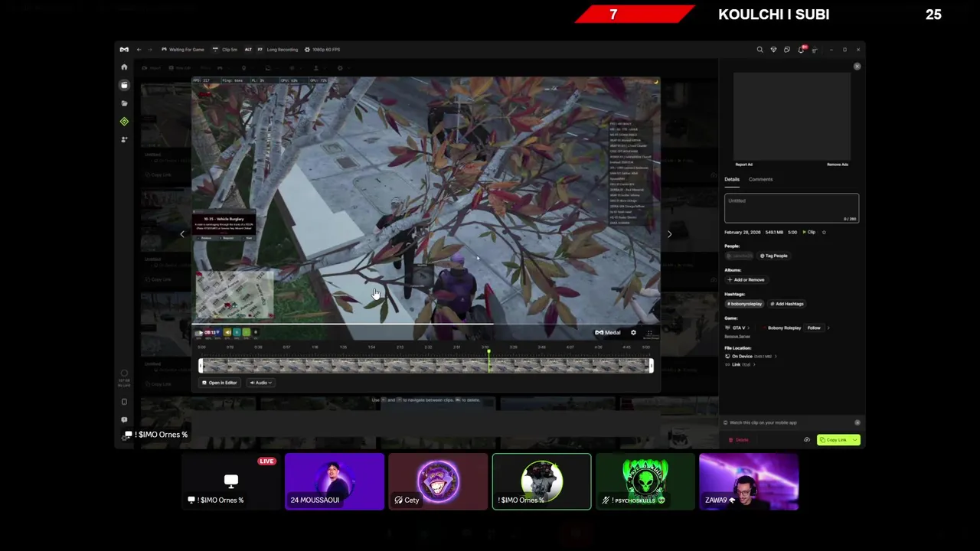Image resolution: width=980 pixels, height=551 pixels.
Task: Close the clip detail panel
Action: (x=857, y=67)
